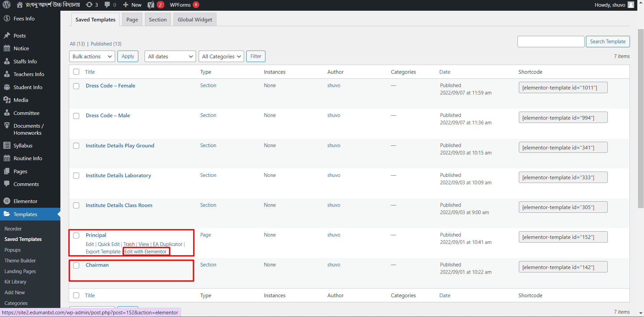This screenshot has height=317, width=644.
Task: Click the WordPress logo icon
Action: coord(7,5)
